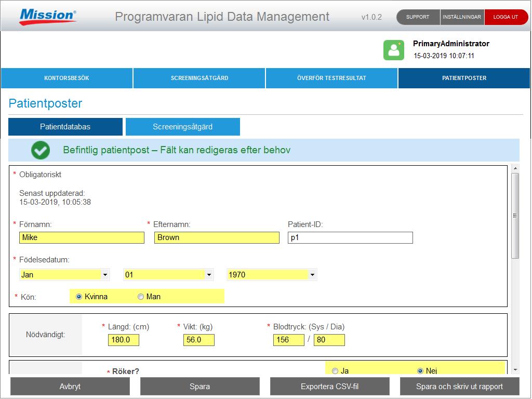Click the Mission logo
The height and width of the screenshot is (399, 532).
tap(48, 17)
